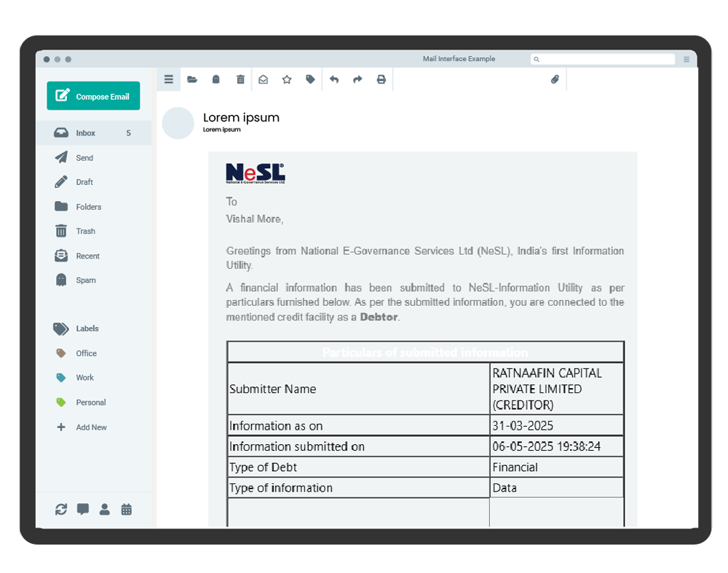Refresh the mailbox with the sync icon
This screenshot has width=728, height=573.
click(61, 509)
